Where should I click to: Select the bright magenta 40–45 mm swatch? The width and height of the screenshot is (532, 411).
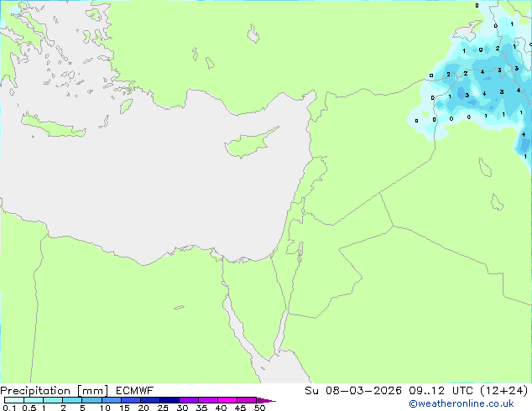pos(227,400)
